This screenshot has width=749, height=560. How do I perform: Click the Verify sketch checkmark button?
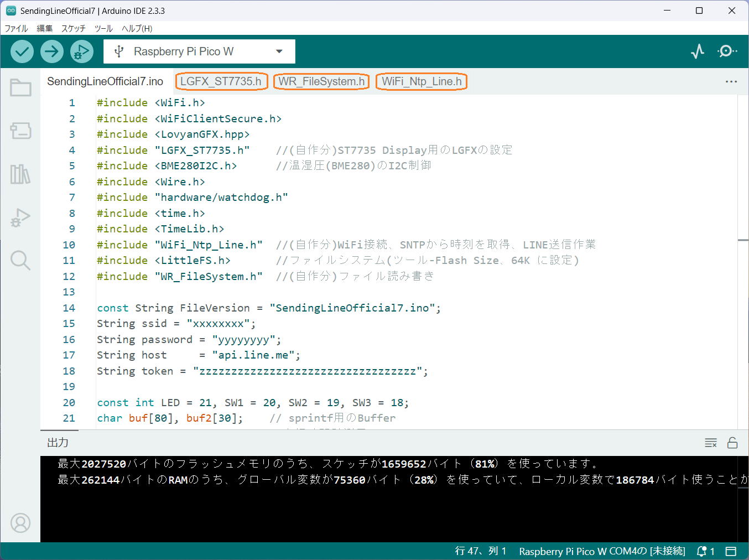pyautogui.click(x=22, y=51)
